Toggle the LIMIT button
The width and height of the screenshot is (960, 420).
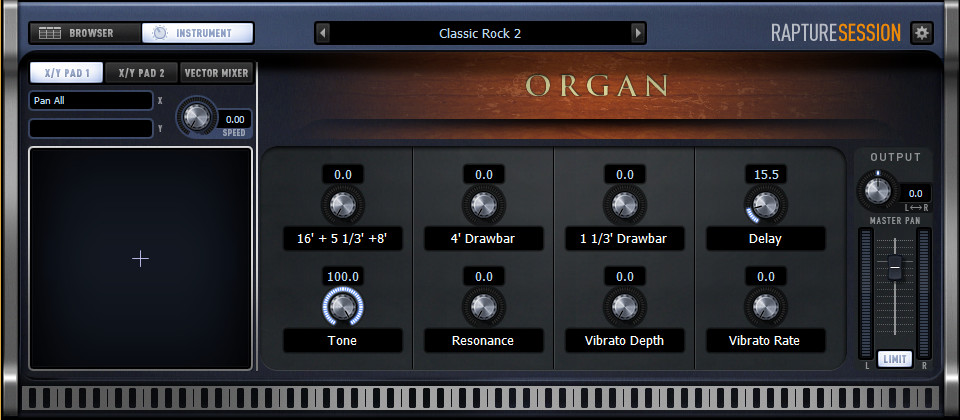tap(894, 359)
